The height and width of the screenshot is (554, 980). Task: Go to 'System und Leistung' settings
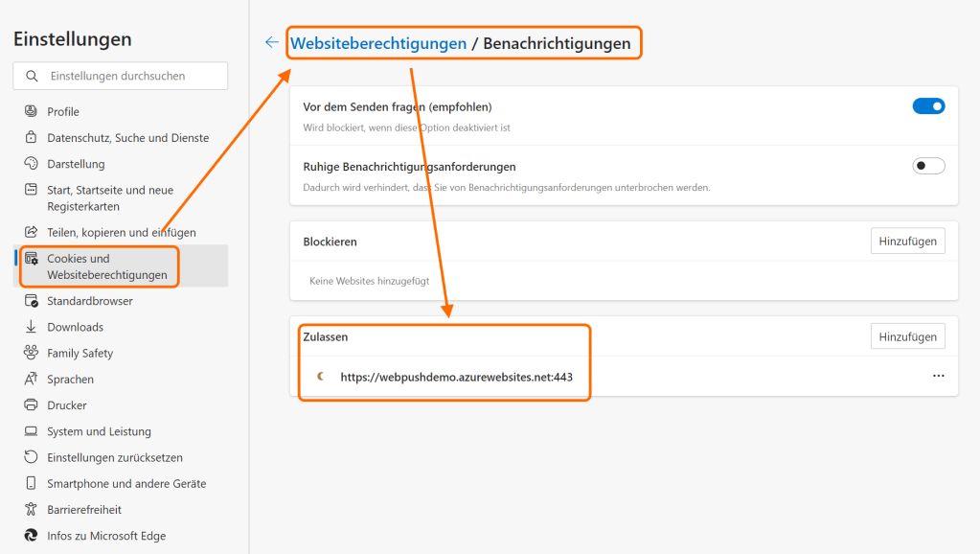coord(99,431)
